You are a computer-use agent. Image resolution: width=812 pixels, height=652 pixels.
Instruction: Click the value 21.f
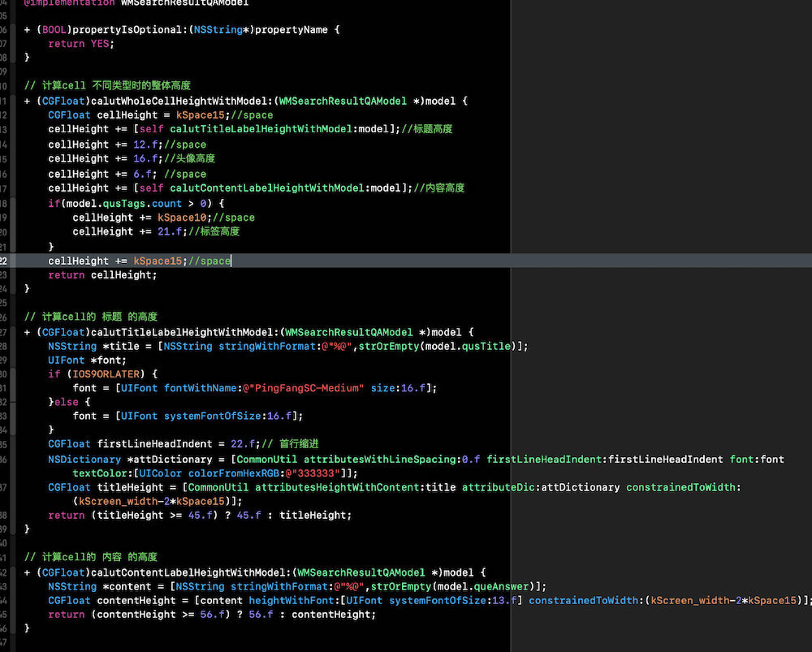click(170, 231)
